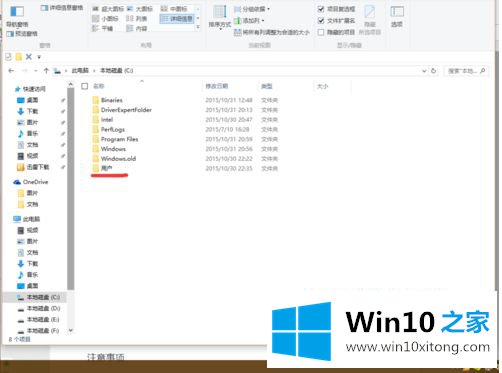Open the Options (选项) button in ribbon

click(x=397, y=16)
